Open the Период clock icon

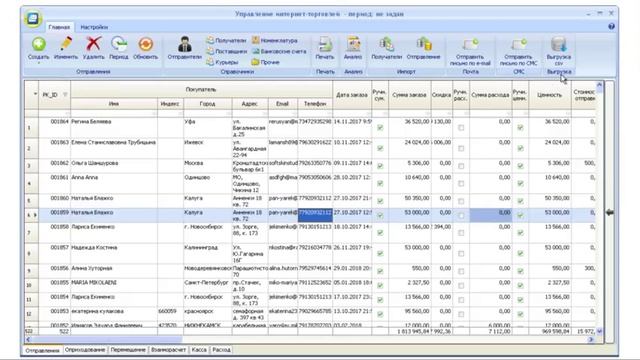119,44
